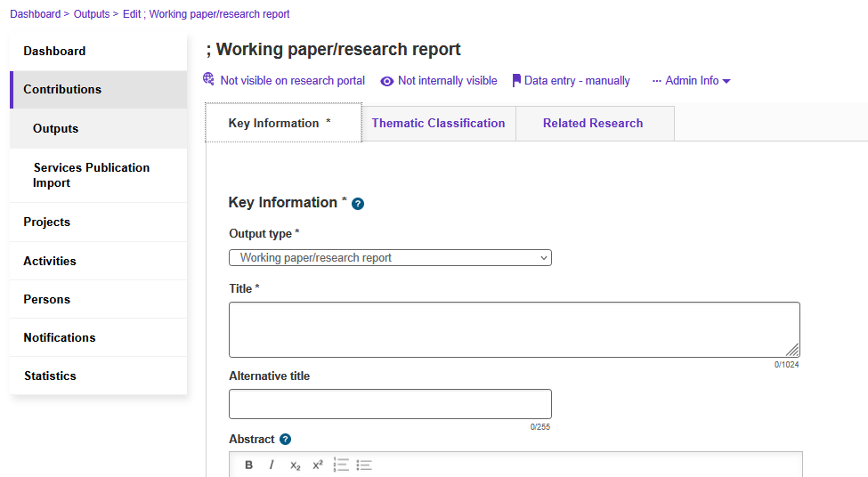Viewport: 868px width, 477px height.
Task: Click the ellipsis icon beside Admin Info
Action: (656, 81)
